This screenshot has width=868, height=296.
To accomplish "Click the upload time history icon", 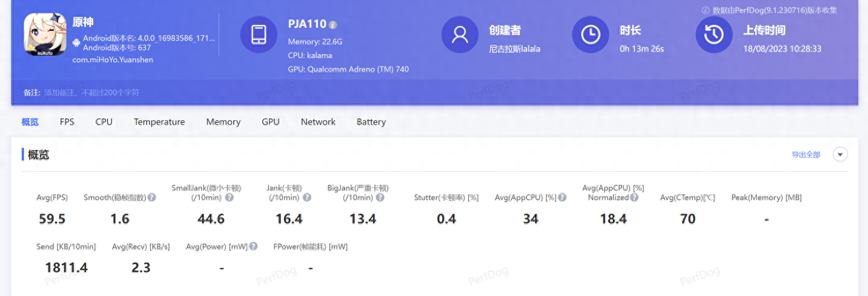I will 714,35.
